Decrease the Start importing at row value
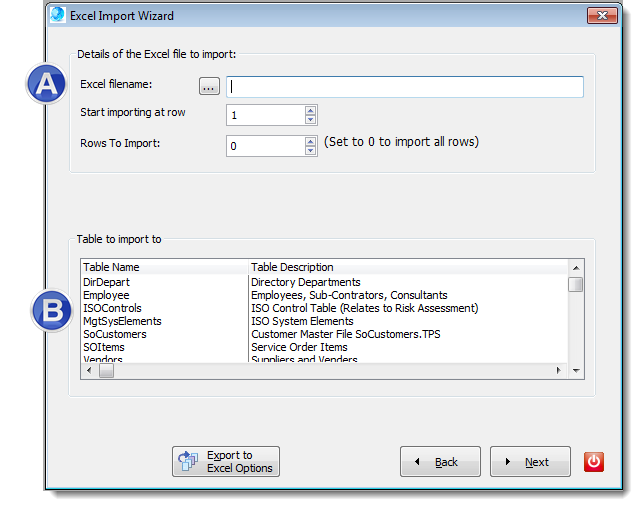This screenshot has height=506, width=638. (310, 120)
